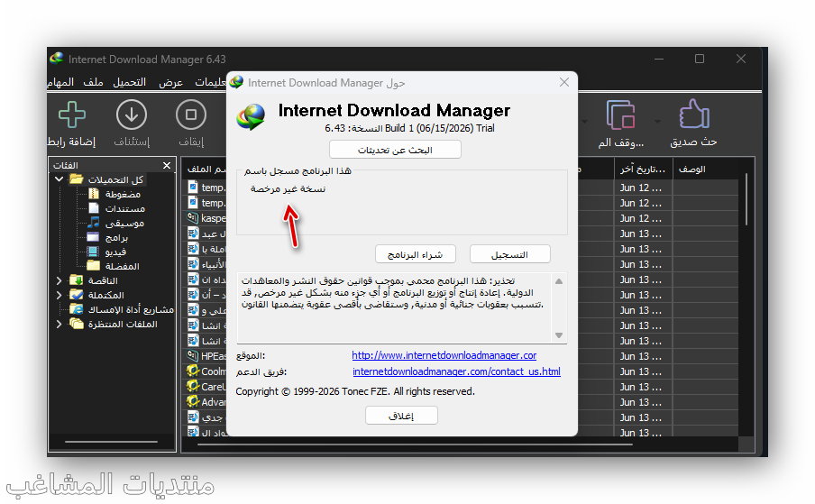Click the اسم الملف file name column header
This screenshot has height=504, width=815.
(x=206, y=170)
